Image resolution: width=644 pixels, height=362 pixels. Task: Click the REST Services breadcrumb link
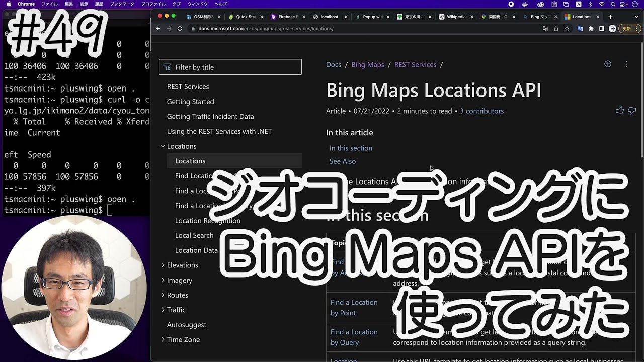point(416,64)
